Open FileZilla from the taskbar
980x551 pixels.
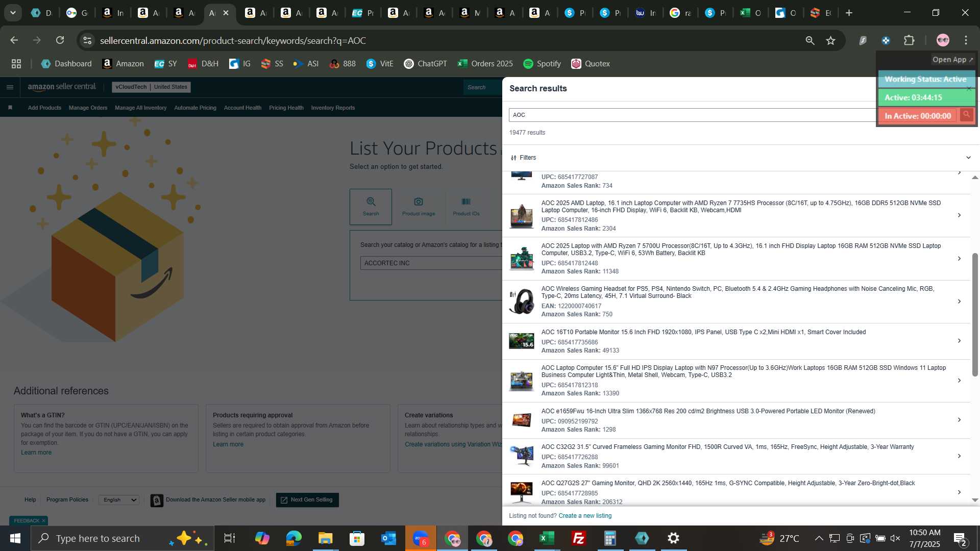[578, 538]
